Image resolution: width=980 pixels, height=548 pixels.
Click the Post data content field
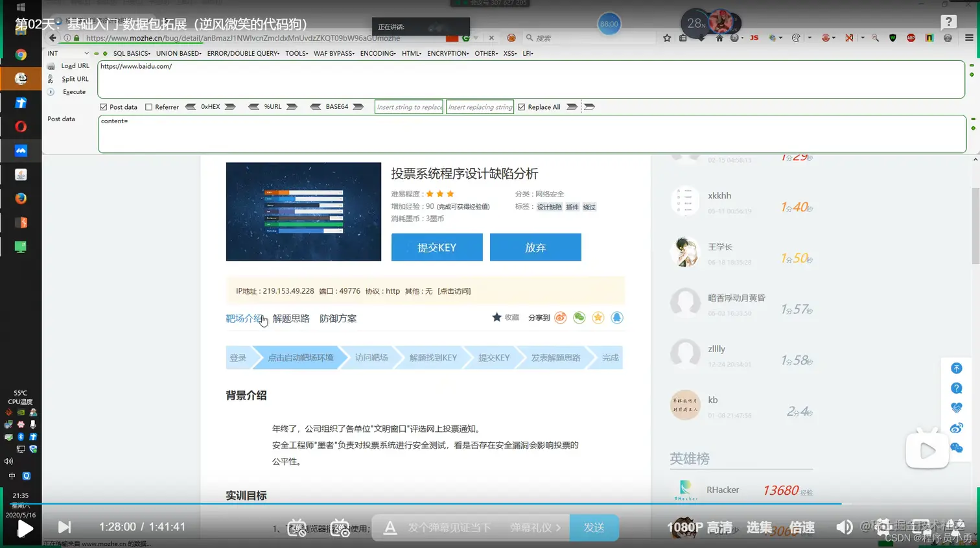[x=532, y=134]
